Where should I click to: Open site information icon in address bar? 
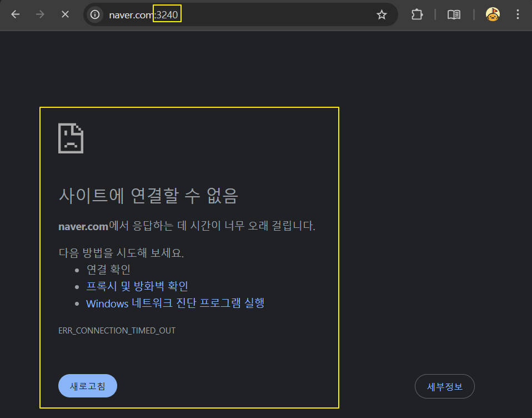[95, 14]
